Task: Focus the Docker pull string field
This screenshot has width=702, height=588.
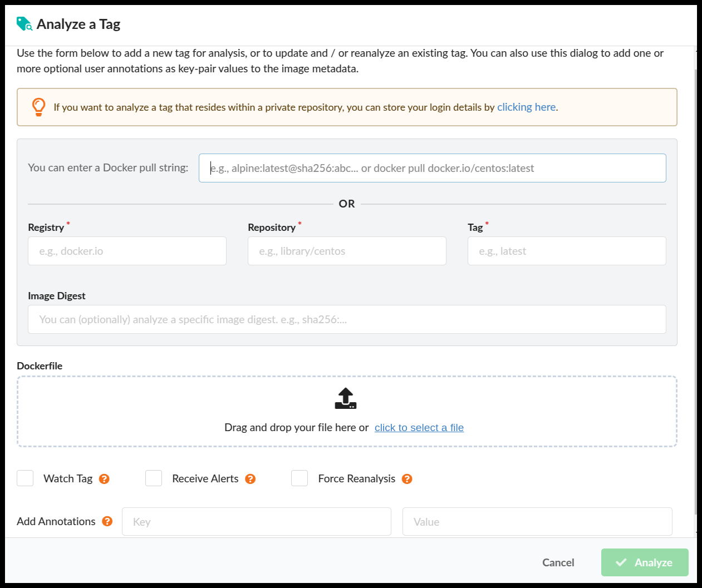Action: click(432, 168)
